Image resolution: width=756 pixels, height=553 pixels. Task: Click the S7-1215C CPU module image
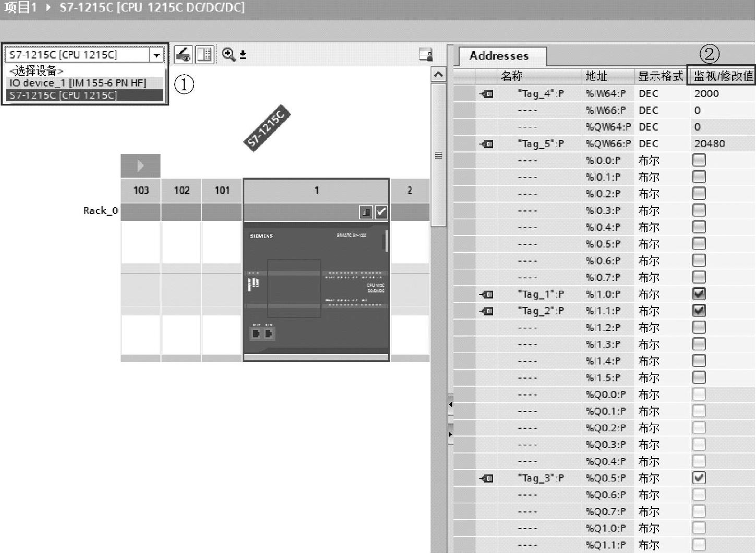pyautogui.click(x=316, y=288)
